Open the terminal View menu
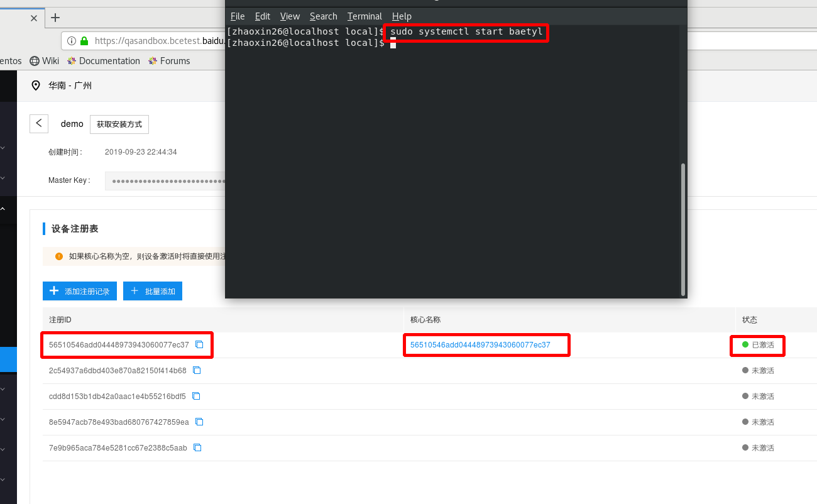817x504 pixels. click(290, 16)
